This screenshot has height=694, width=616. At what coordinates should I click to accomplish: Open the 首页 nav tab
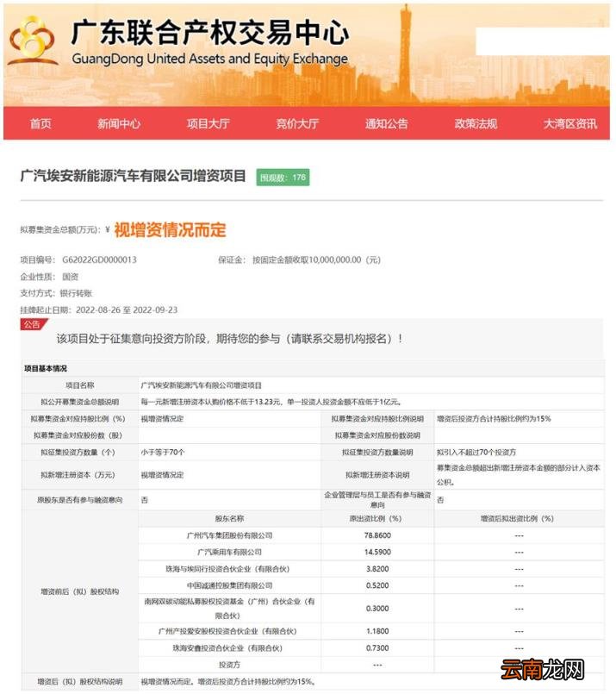(x=40, y=123)
